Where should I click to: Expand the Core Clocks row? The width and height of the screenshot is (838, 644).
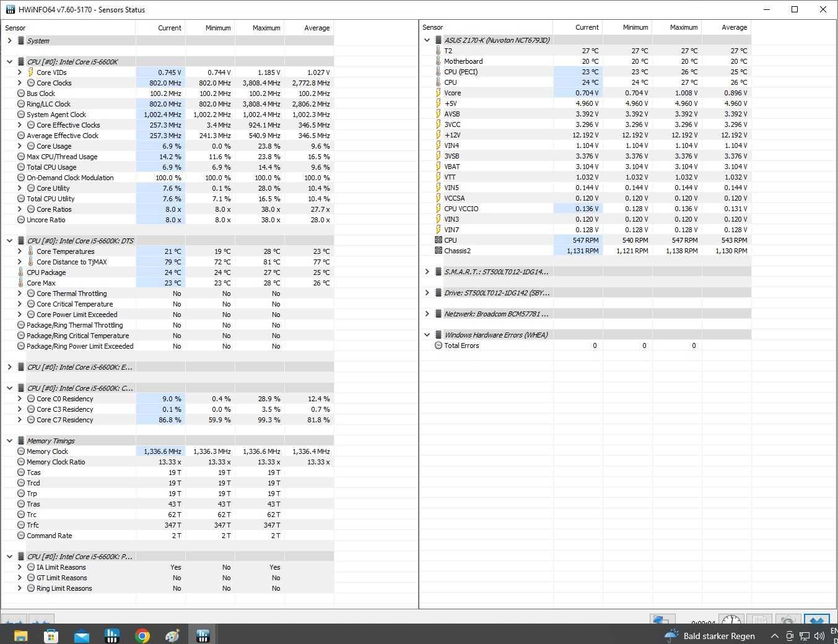(19, 83)
